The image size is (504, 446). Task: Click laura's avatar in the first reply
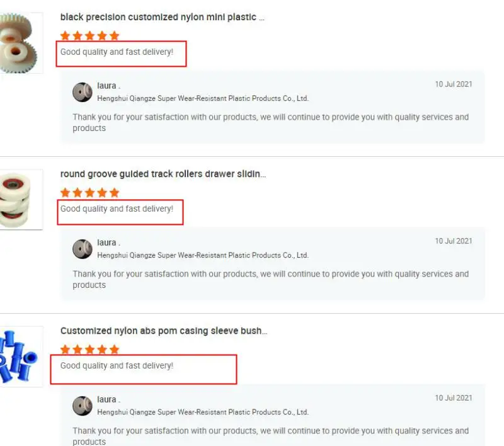tap(83, 92)
